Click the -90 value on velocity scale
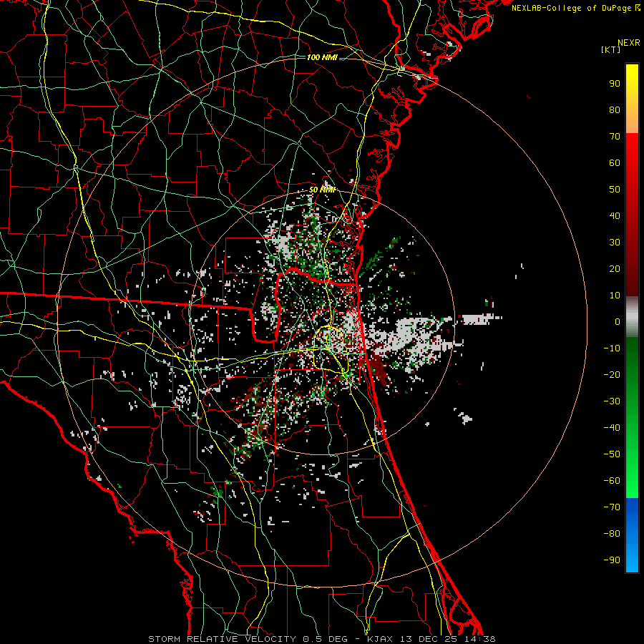 coord(612,560)
